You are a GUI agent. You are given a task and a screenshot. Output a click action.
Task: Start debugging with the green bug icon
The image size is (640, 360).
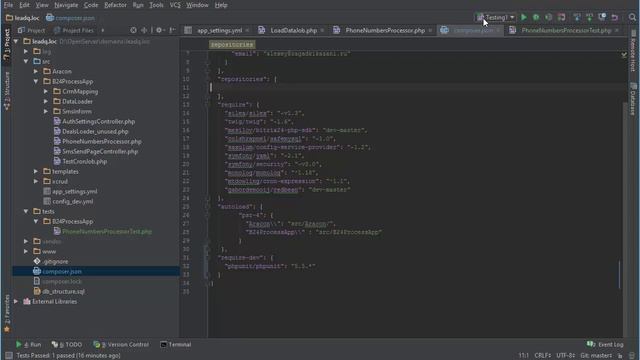pos(536,18)
